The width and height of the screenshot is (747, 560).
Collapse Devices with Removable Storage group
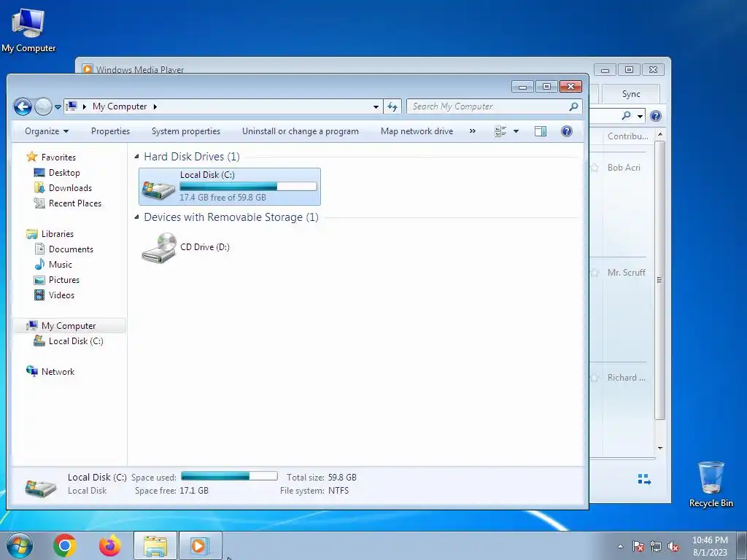point(136,217)
